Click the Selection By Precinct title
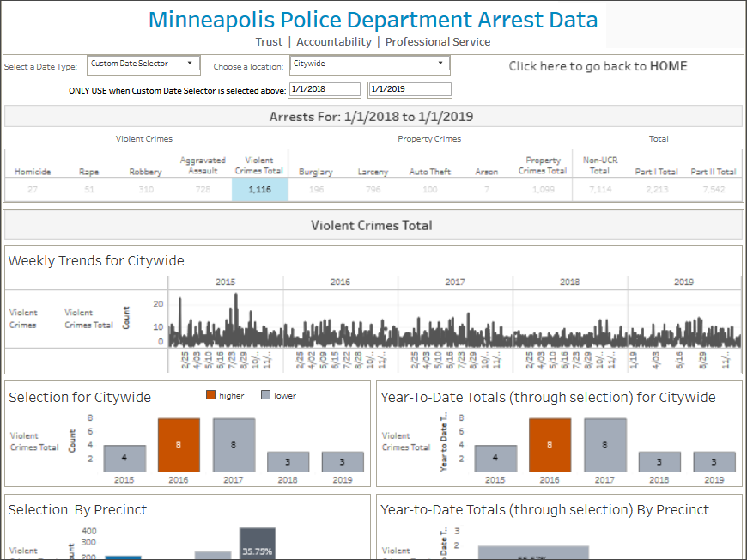Screen dimensions: 747x560 77,510
